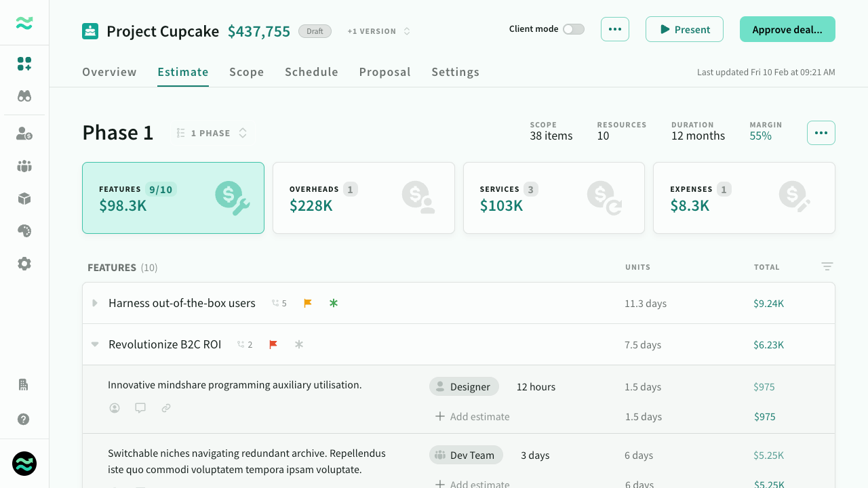Screen dimensions: 868x488
Task: Click Add estimate under Designer
Action: coord(473,417)
